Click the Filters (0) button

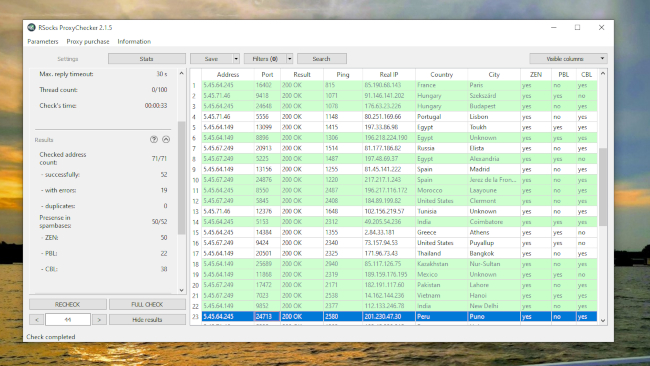[265, 59]
